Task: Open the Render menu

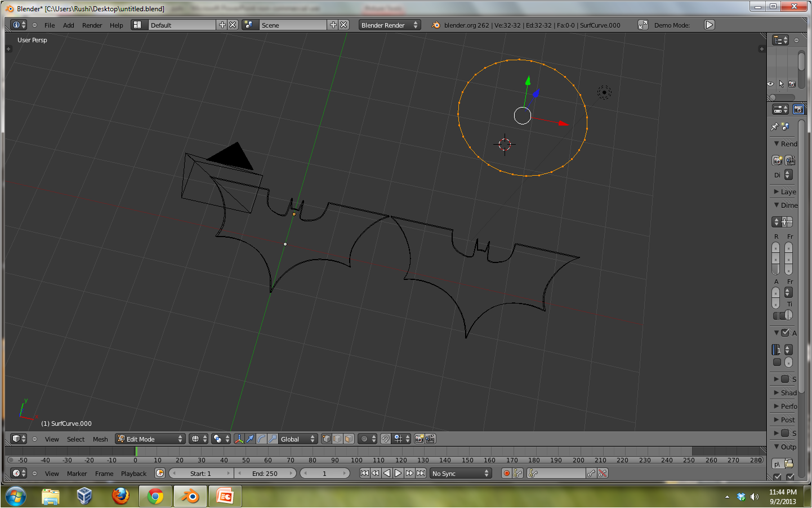Action: tap(92, 25)
